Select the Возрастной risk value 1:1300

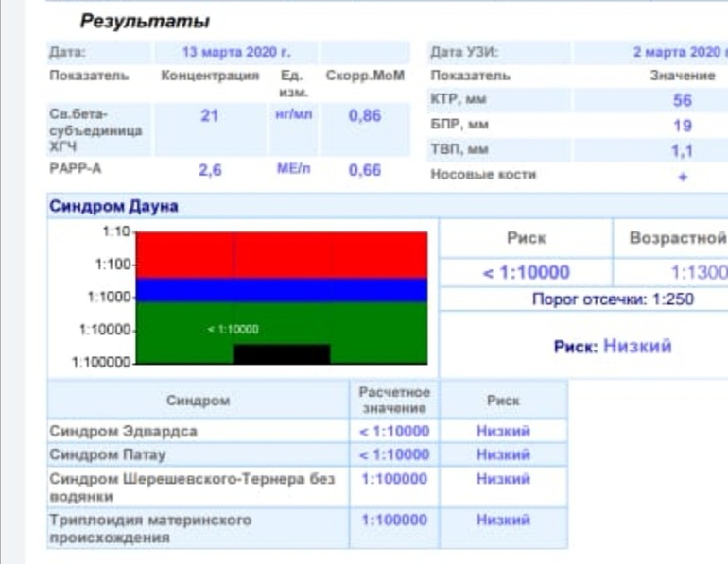click(x=698, y=273)
